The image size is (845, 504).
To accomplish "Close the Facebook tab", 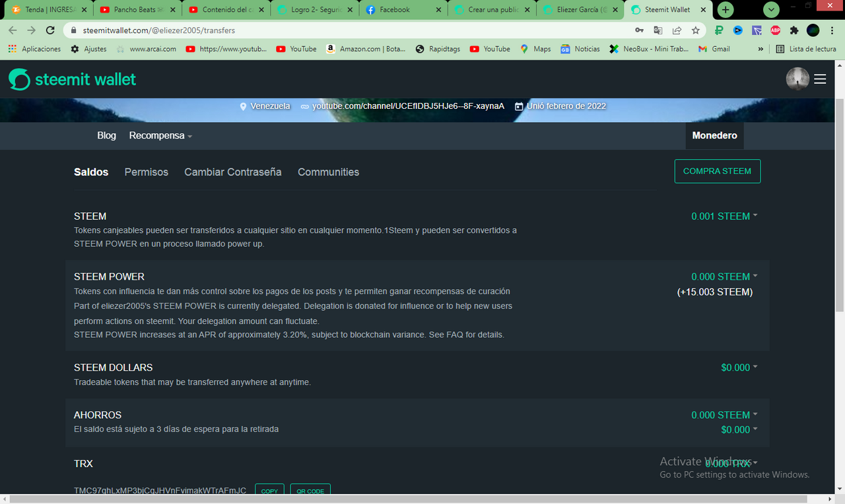I will point(439,10).
